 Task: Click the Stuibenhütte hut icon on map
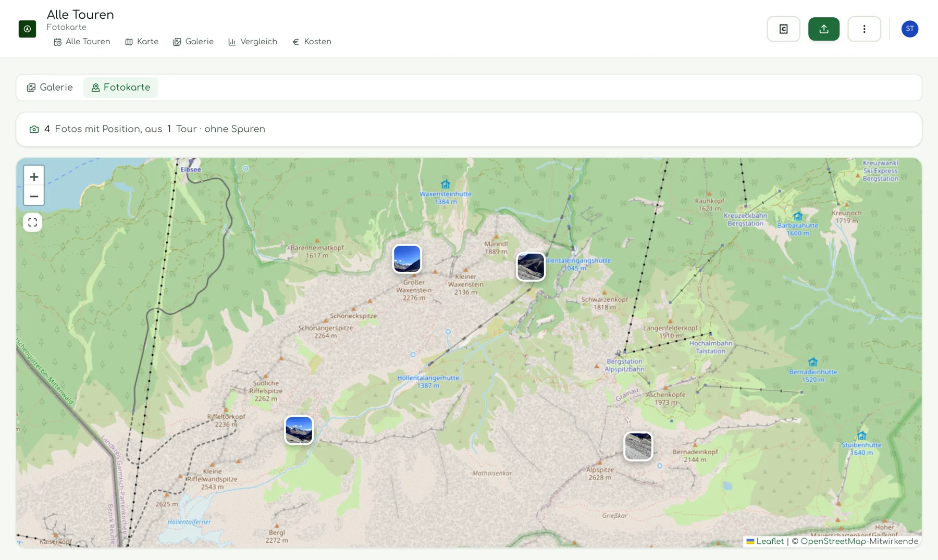pos(862,435)
